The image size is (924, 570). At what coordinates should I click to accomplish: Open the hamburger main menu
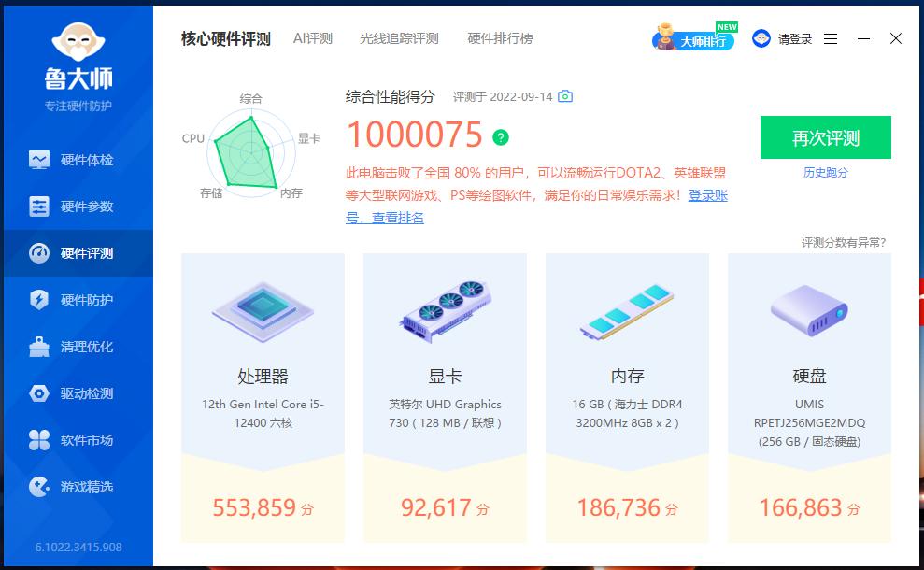coord(831,39)
